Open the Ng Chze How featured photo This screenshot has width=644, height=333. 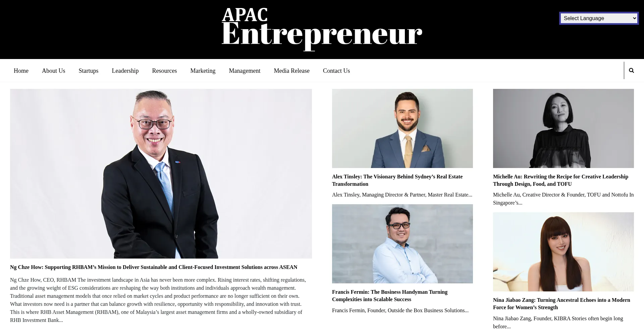[161, 174]
